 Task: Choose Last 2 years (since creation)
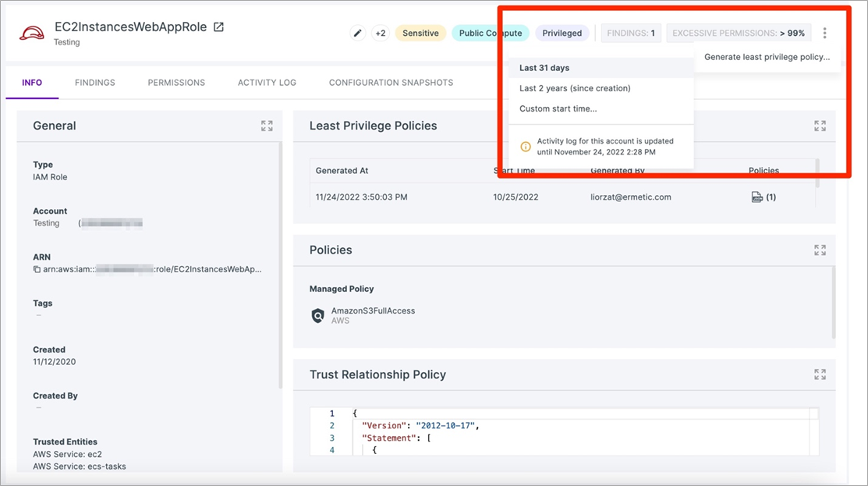[575, 88]
